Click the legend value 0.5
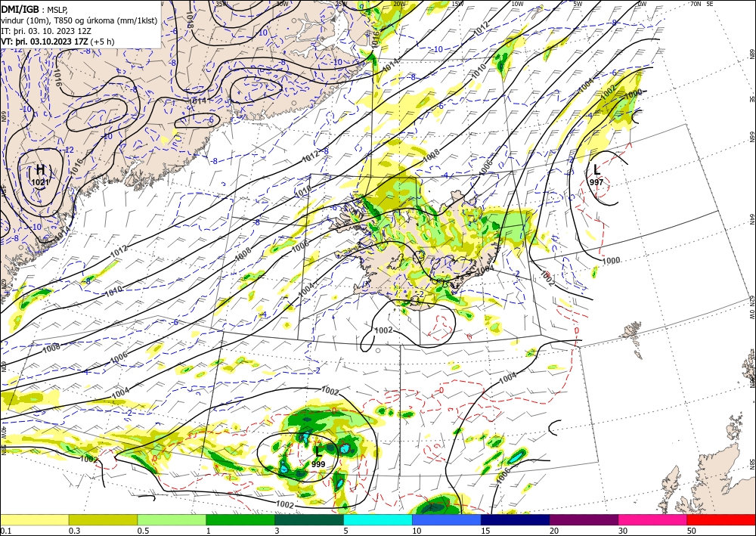 143,531
